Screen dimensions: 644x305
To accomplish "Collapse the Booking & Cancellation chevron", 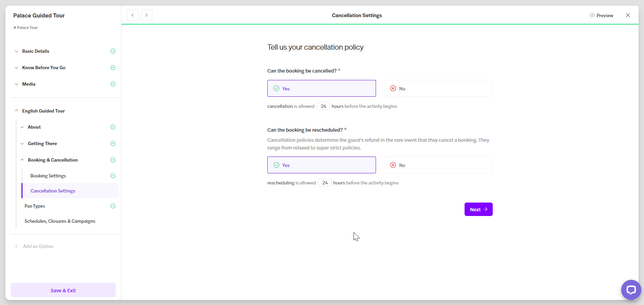I will click(22, 160).
